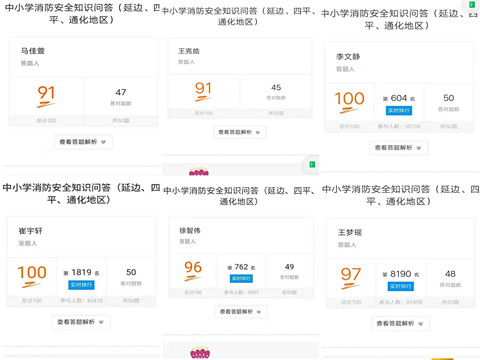Click the respondent name above the 97 score
Image resolution: width=480 pixels, height=360 pixels.
coord(350,232)
